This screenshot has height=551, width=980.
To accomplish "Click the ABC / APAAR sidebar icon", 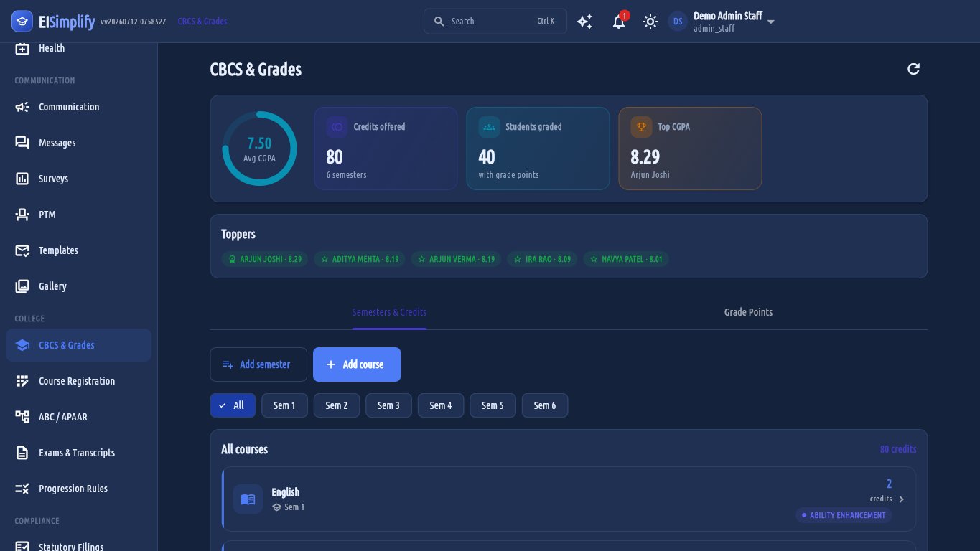I will point(22,417).
